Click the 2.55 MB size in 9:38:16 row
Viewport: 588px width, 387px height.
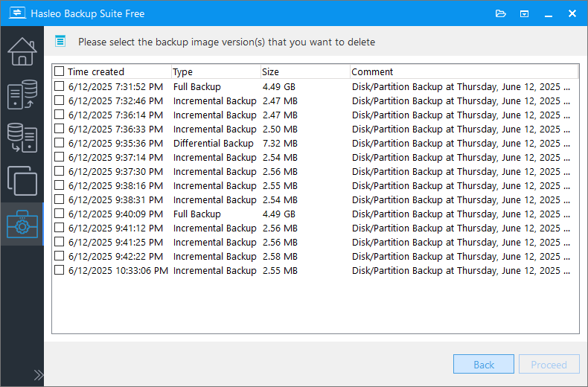tap(280, 186)
